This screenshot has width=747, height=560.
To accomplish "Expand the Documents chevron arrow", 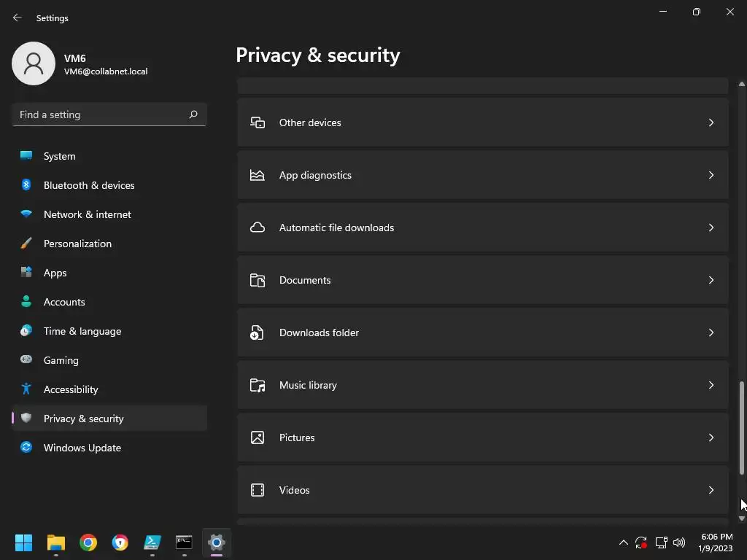I will (711, 280).
